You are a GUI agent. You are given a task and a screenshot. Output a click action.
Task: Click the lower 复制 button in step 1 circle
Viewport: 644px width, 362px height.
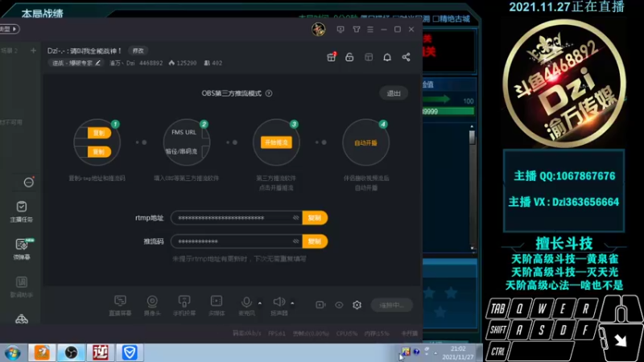tap(99, 152)
